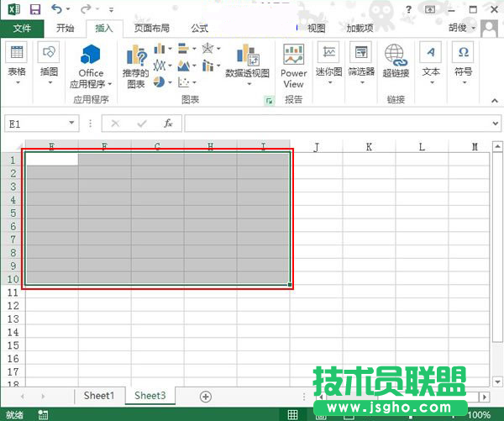Select column L header
This screenshot has height=421, width=504.
422,147
